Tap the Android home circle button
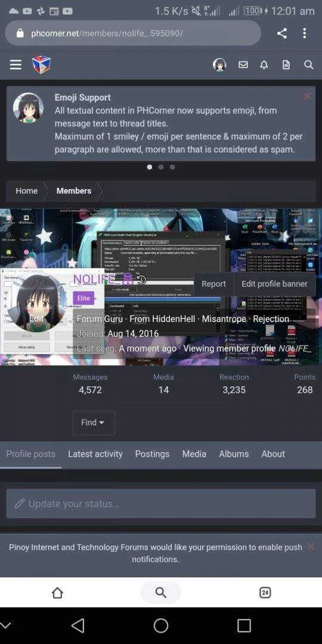The image size is (322, 644). tap(161, 626)
